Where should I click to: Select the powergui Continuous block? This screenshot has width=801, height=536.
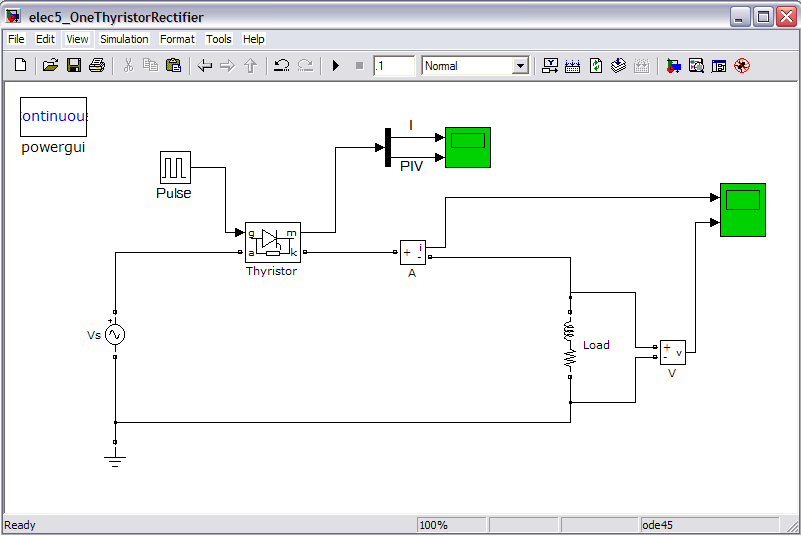tap(54, 117)
